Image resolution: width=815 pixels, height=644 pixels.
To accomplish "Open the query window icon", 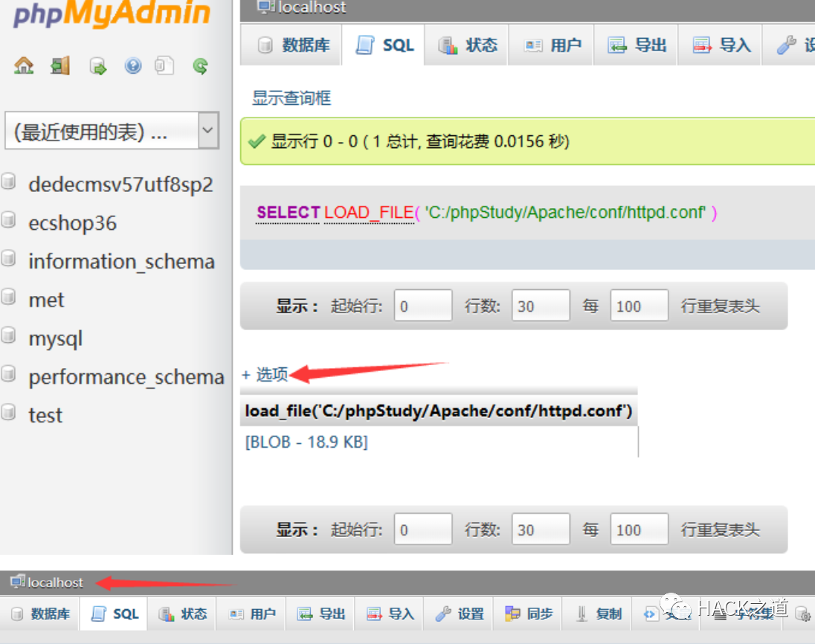I will coord(97,66).
